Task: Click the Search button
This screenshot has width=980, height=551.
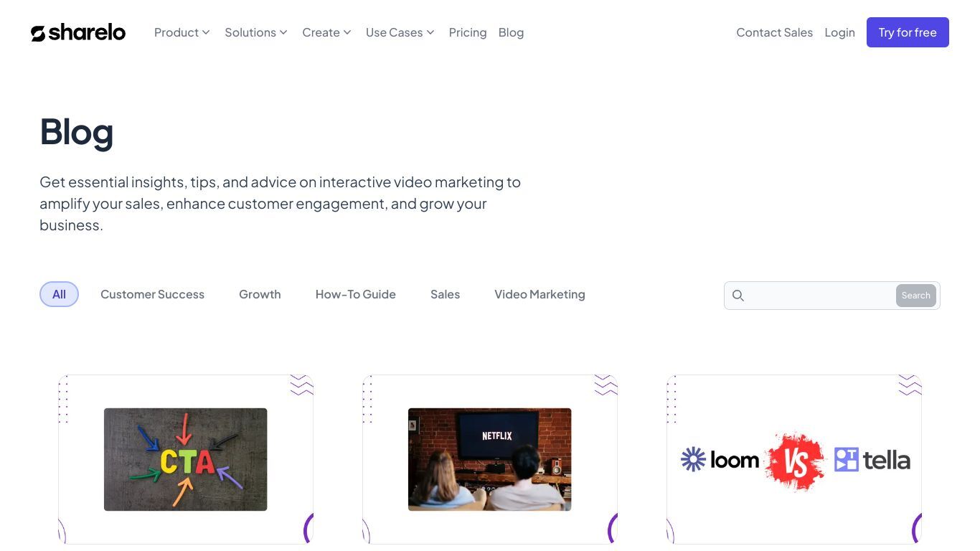Action: [916, 296]
